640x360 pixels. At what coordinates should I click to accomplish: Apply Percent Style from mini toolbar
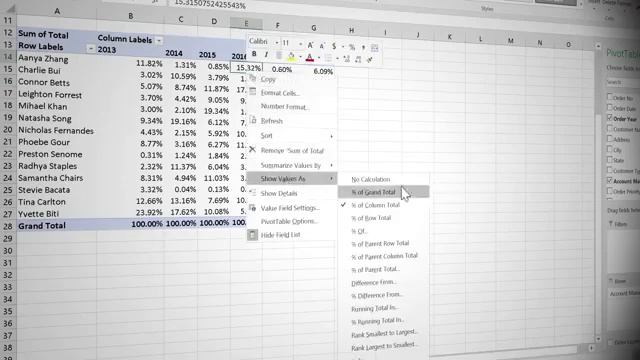[x=352, y=47]
